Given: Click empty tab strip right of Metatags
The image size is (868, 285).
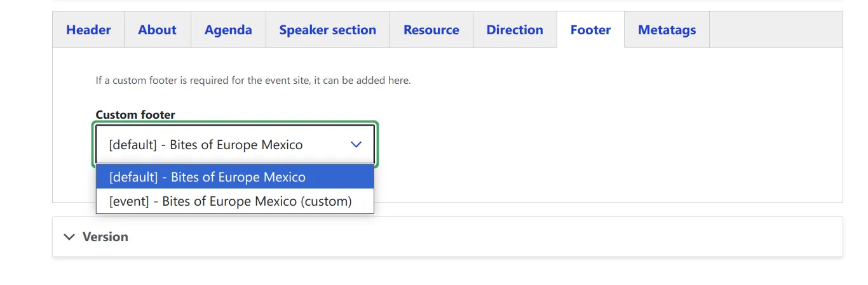Looking at the screenshot, I should click(x=775, y=30).
